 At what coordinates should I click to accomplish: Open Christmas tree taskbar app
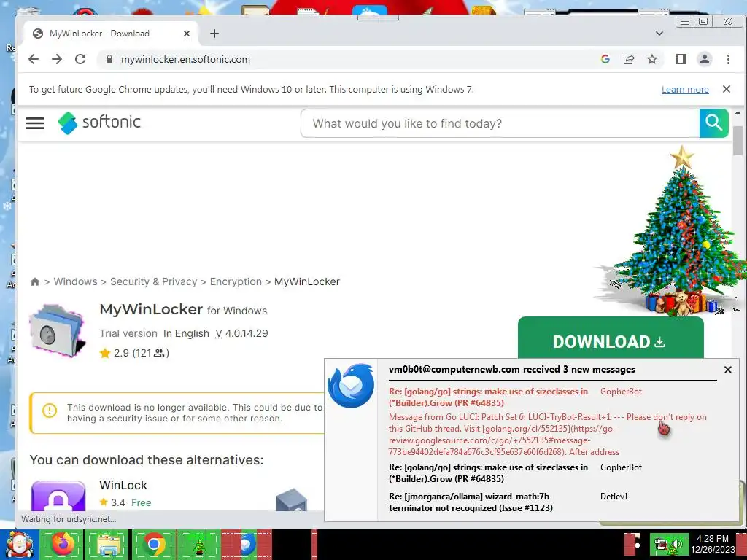(x=198, y=544)
